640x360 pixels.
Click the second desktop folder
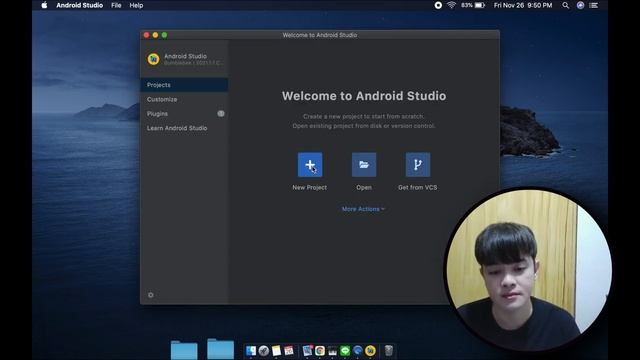click(220, 349)
